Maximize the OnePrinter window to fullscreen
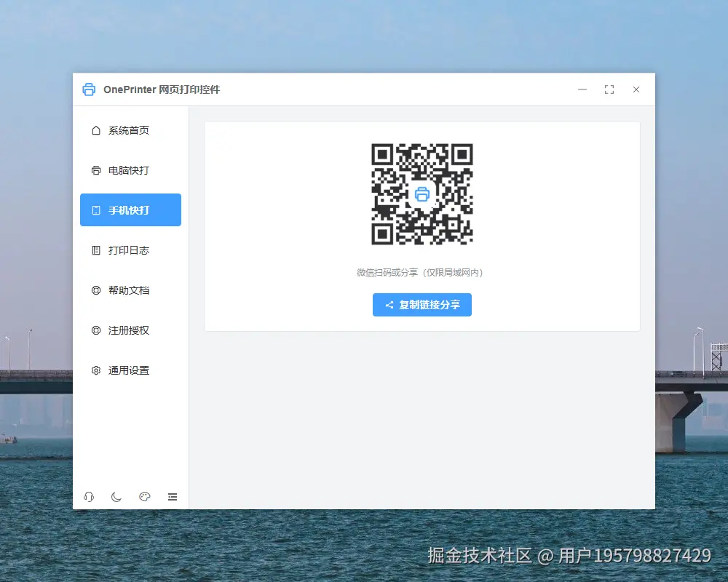 (609, 89)
